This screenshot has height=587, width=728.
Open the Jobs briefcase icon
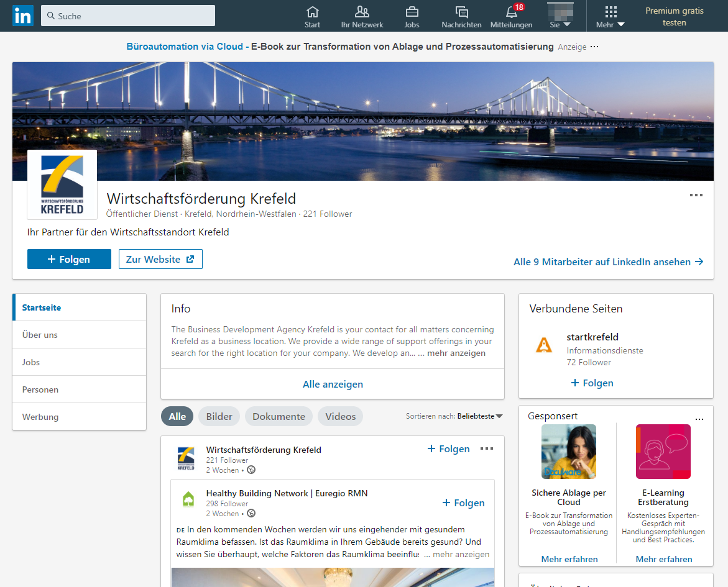[x=412, y=12]
